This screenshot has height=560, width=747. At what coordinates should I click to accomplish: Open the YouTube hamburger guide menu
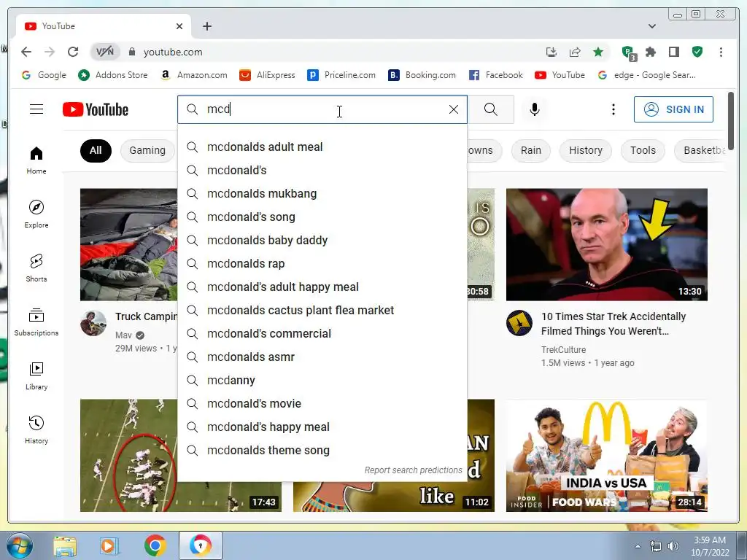pyautogui.click(x=36, y=109)
